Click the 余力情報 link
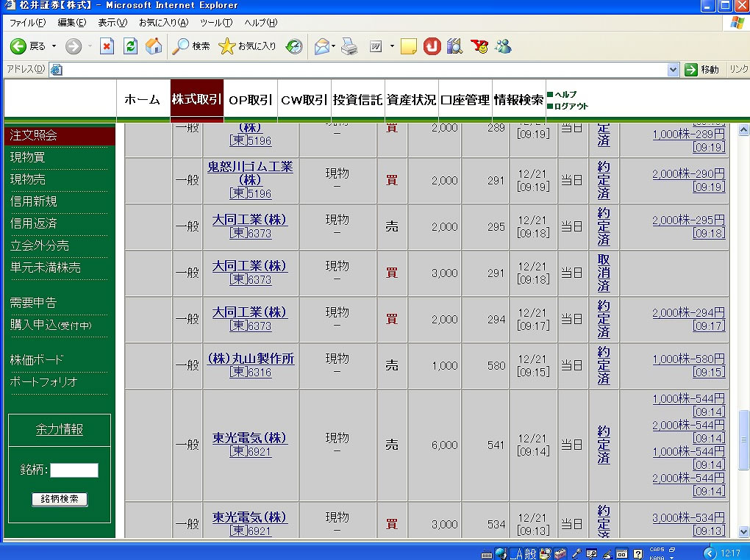Screen dimensions: 750x560 (60, 429)
